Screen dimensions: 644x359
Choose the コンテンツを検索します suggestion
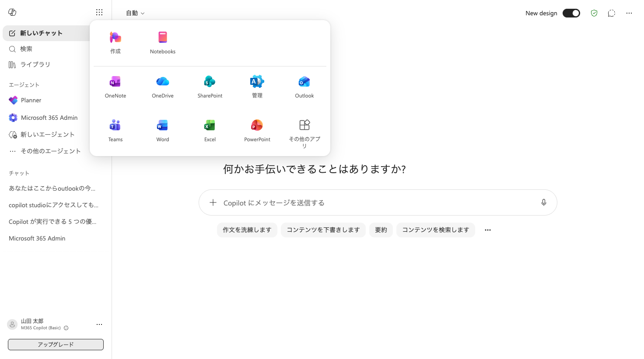[436, 230]
